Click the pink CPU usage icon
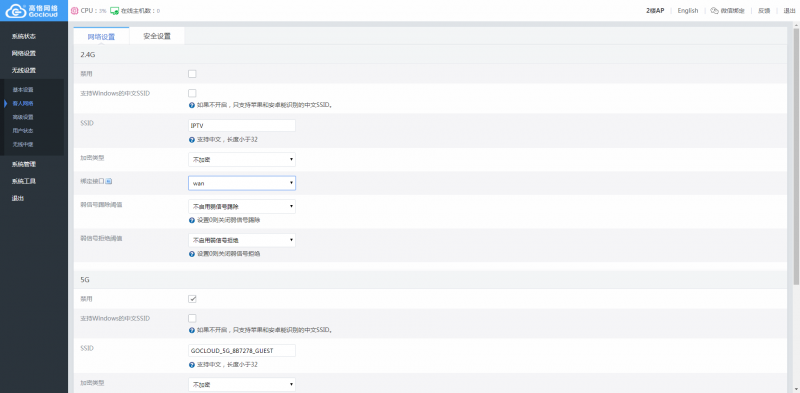The image size is (800, 393). pyautogui.click(x=74, y=10)
